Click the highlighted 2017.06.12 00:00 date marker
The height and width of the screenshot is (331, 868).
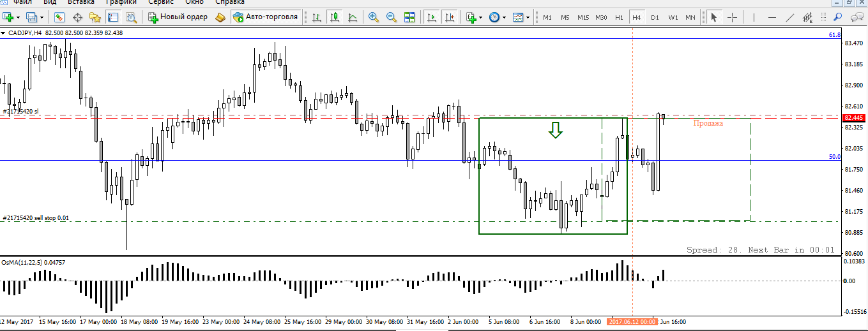632,322
